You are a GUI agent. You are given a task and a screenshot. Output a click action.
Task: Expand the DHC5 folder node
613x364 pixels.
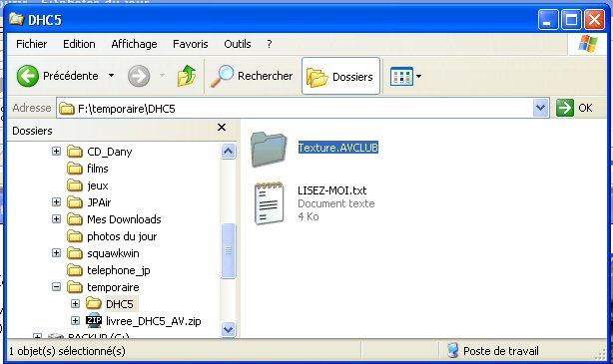[x=75, y=303]
